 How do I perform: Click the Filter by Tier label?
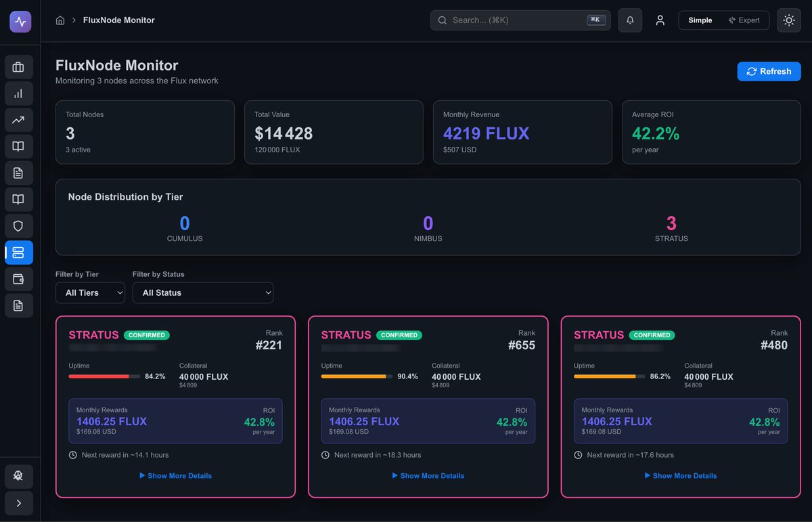77,274
